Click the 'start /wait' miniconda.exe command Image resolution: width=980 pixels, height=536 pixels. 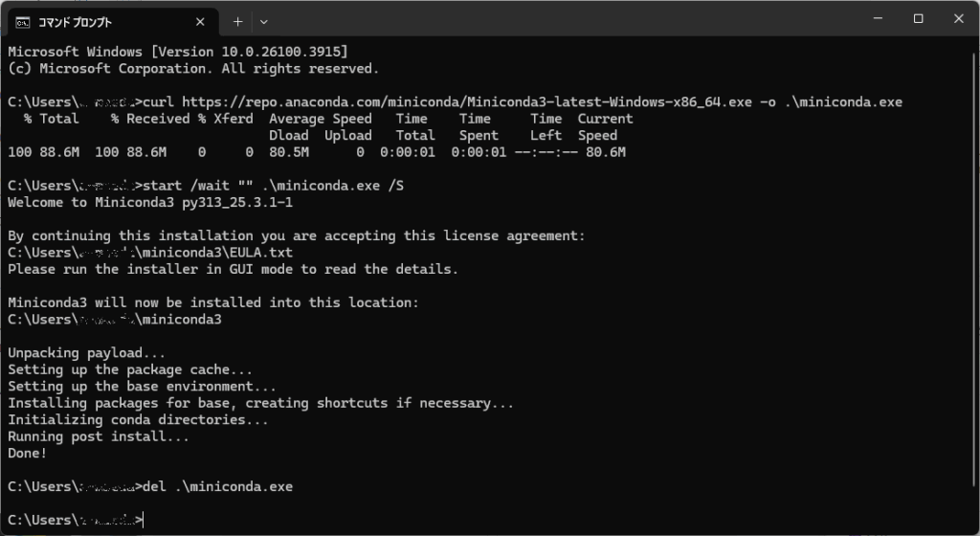(x=273, y=186)
